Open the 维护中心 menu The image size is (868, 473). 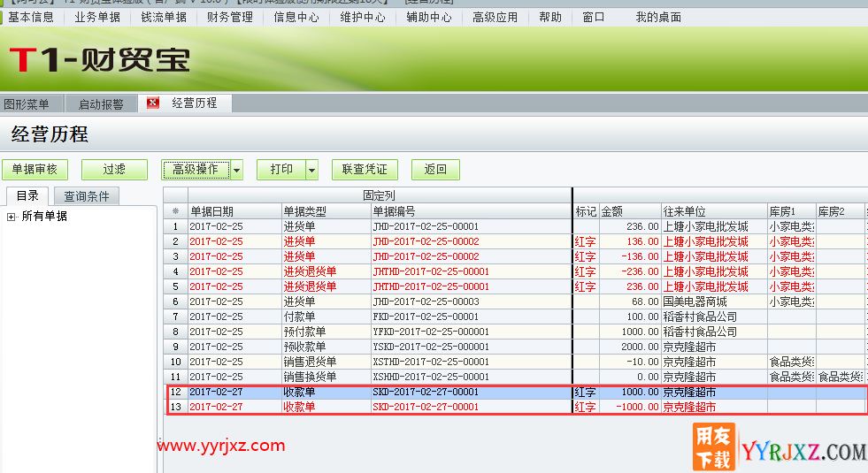click(x=363, y=17)
